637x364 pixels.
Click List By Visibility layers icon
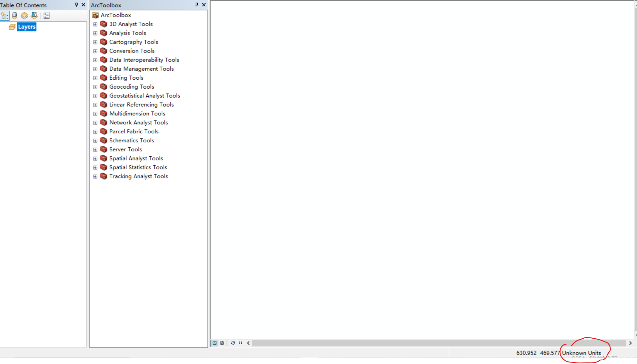pyautogui.click(x=24, y=16)
